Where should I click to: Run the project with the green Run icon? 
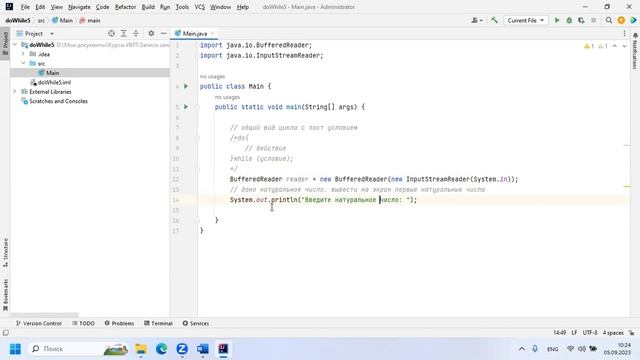(x=557, y=20)
